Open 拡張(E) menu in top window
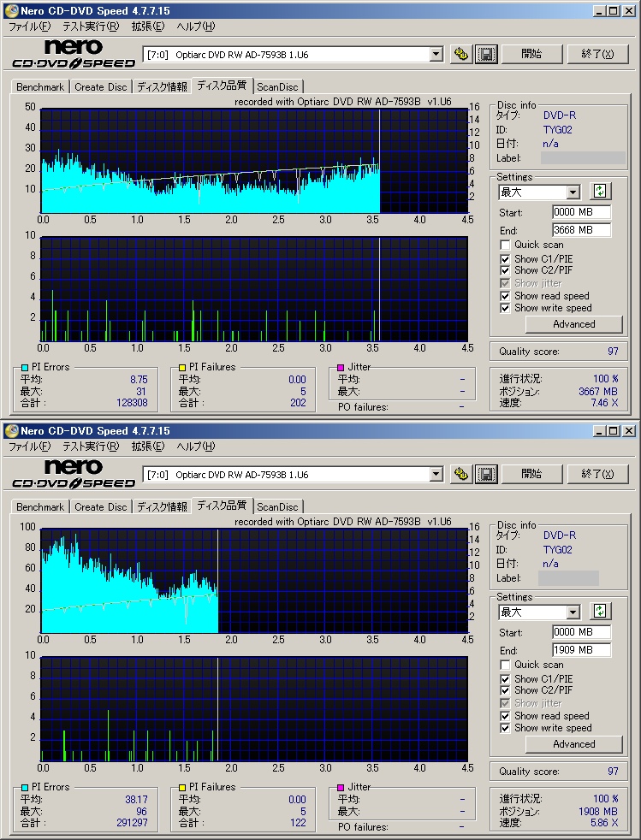Viewport: 641px width, 840px height. tap(148, 27)
